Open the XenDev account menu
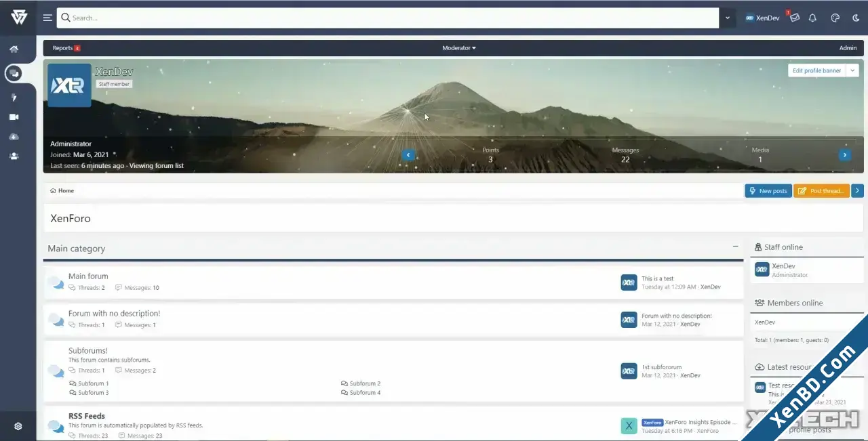The image size is (868, 441). point(762,18)
